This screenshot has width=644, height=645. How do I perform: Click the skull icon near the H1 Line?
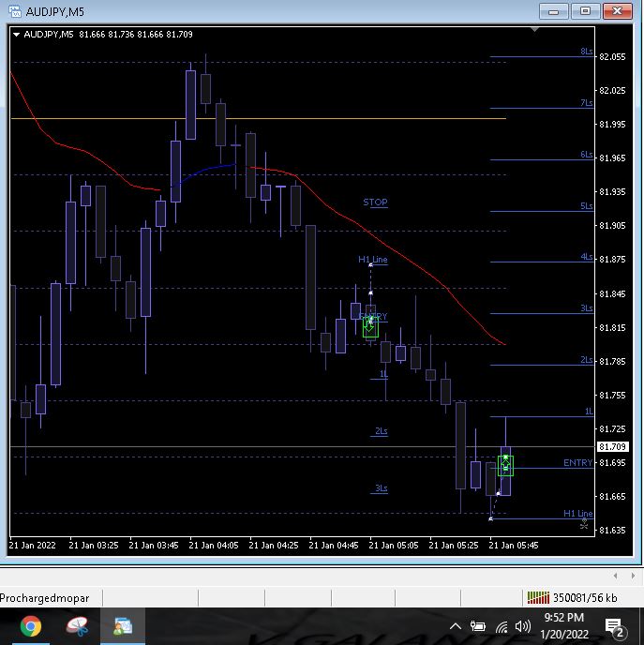pos(584,524)
